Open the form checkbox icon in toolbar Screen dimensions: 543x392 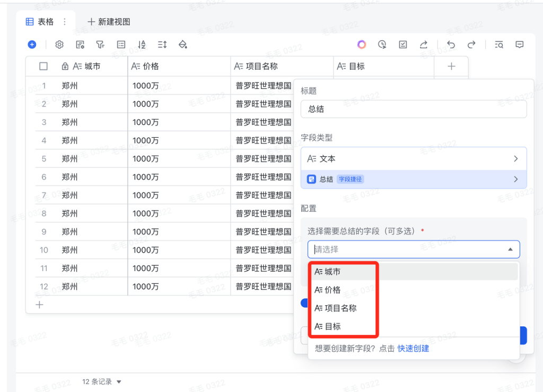(x=403, y=44)
